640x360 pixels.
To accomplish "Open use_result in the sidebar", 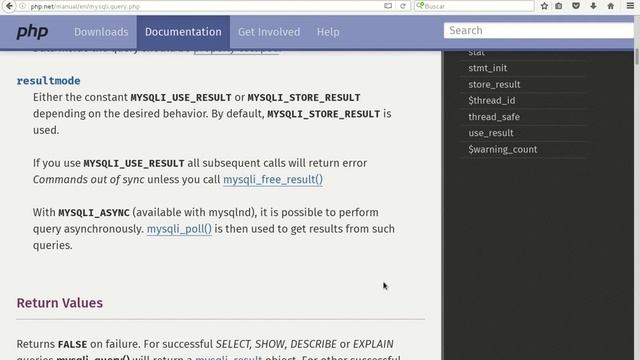I will point(491,133).
